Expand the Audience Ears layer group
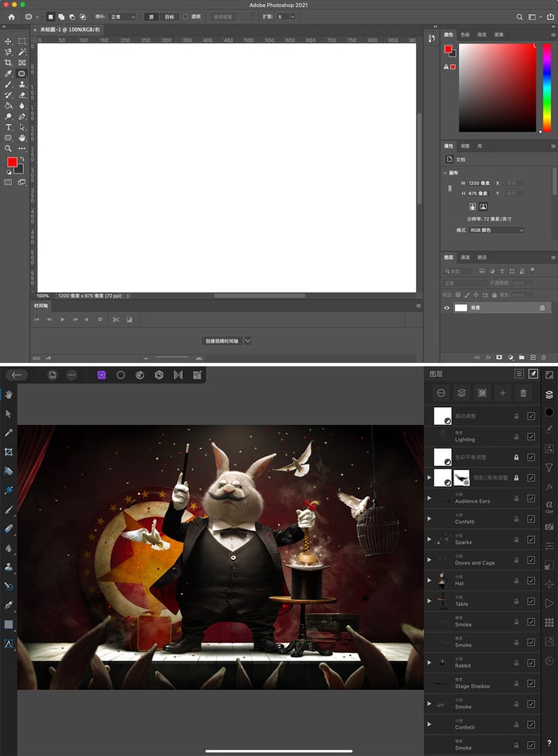Screen dimensions: 558x756 point(429,498)
